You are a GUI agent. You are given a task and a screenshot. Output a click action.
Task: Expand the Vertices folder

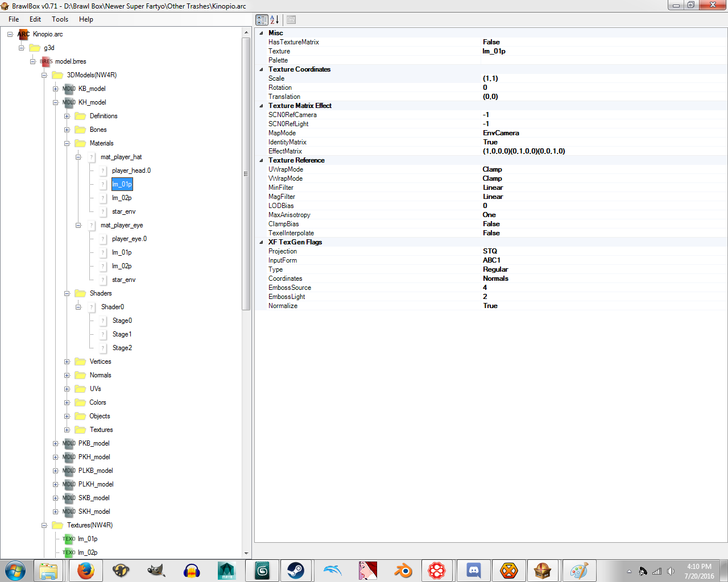point(67,361)
